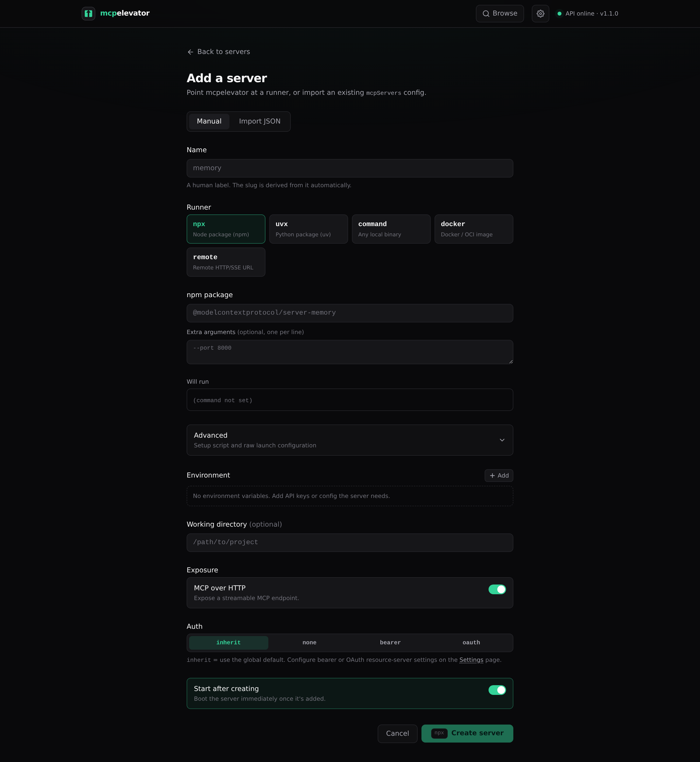Focus the npm package input field
Screen dimensions: 700x762
point(350,313)
